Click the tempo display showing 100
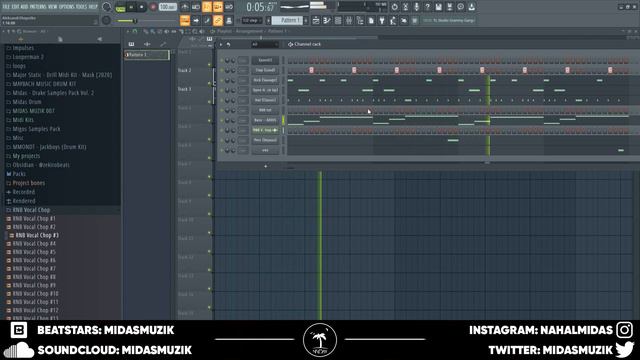 pyautogui.click(x=168, y=7)
